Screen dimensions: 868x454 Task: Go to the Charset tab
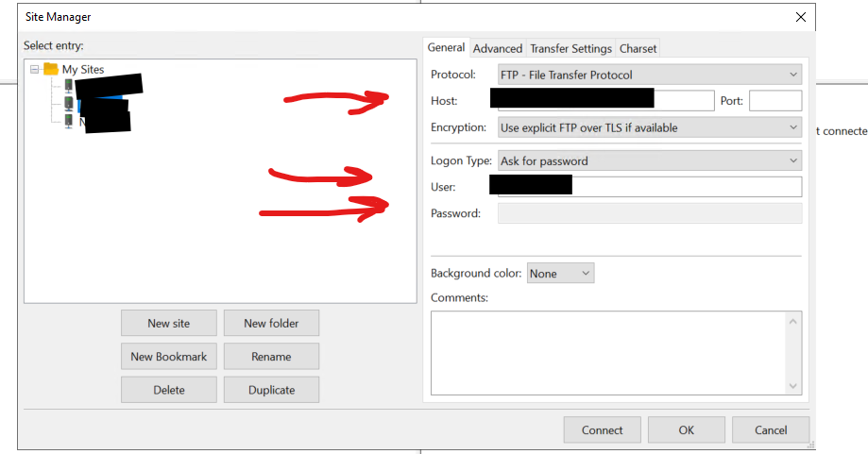[638, 48]
